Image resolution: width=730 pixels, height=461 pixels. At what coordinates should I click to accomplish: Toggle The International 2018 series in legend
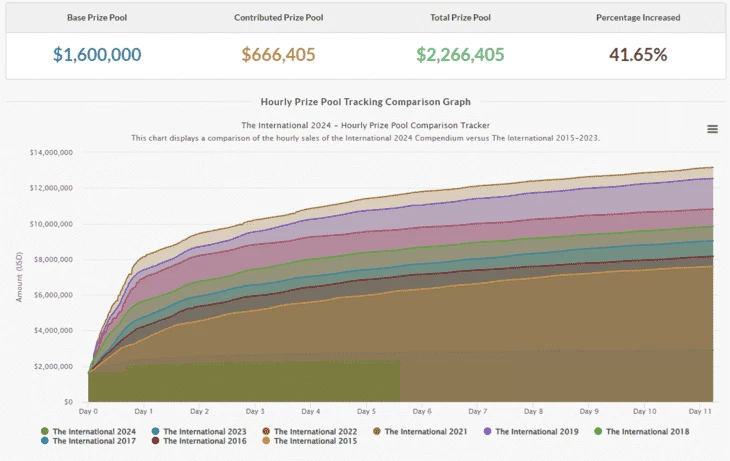[642, 431]
